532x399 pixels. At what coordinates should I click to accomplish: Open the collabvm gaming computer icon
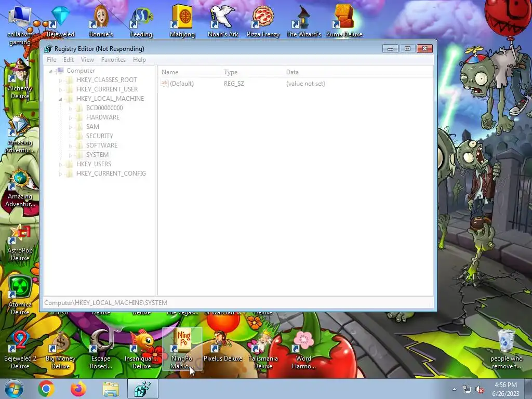coord(20,25)
